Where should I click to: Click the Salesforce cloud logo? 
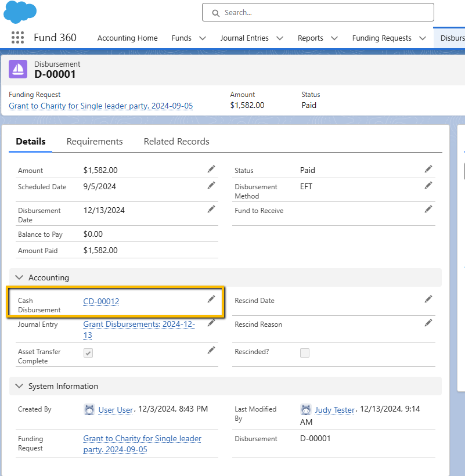[x=20, y=12]
